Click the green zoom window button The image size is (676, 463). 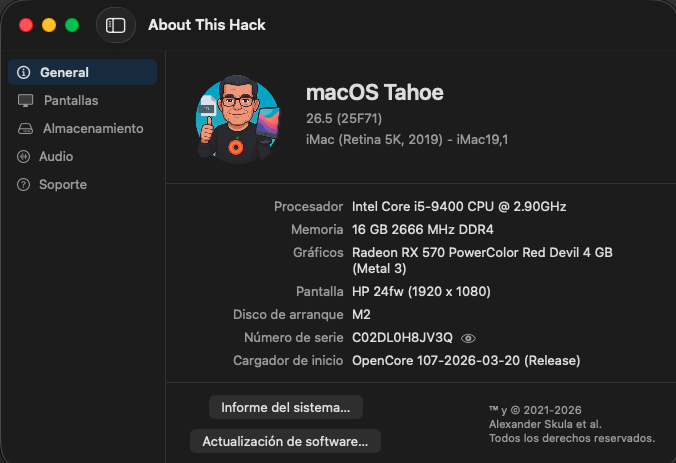(x=72, y=25)
